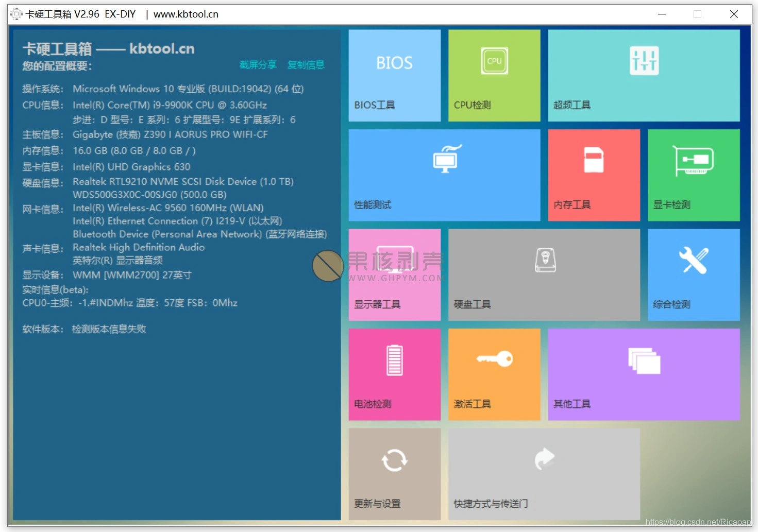Open the CPU检测 tile
Image resolution: width=758 pixels, height=532 pixels.
(x=494, y=75)
